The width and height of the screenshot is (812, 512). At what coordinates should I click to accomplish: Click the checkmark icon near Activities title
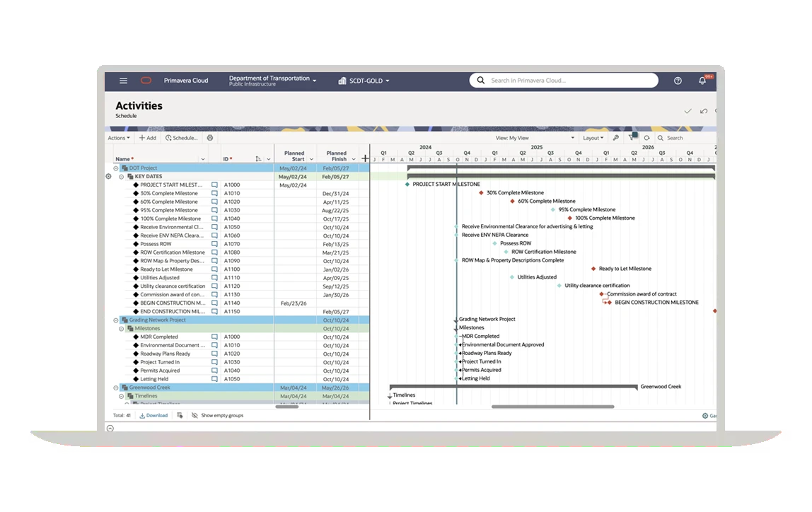coord(688,111)
